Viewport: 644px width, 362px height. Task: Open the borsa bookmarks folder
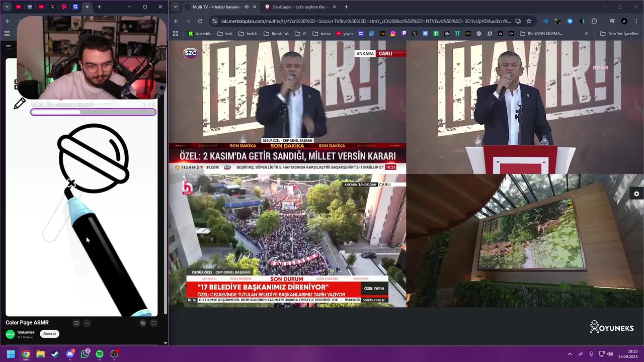click(321, 34)
